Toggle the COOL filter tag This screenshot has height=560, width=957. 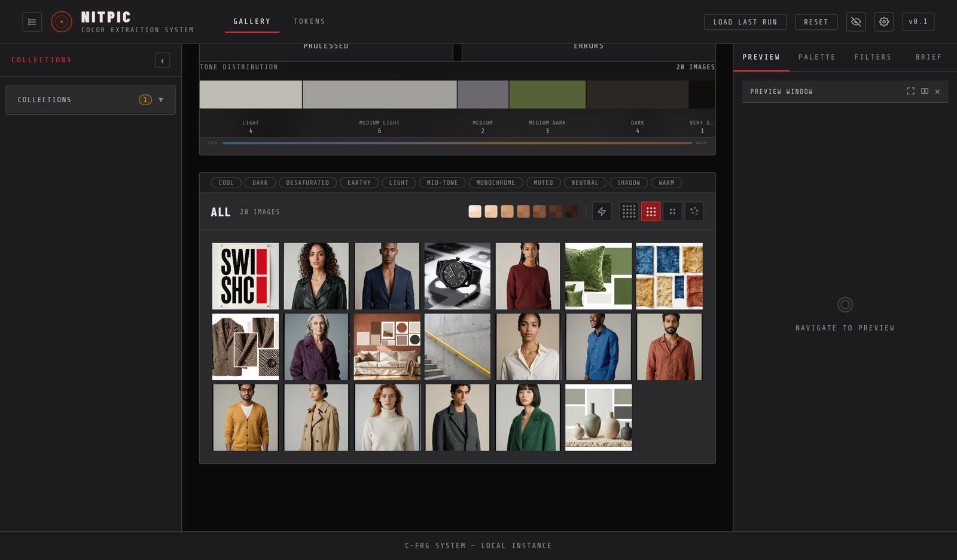point(226,183)
